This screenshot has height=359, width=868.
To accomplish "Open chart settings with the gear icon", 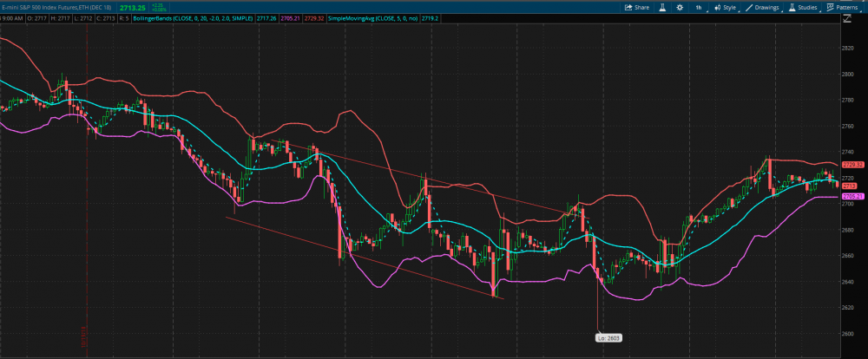I will pos(681,7).
